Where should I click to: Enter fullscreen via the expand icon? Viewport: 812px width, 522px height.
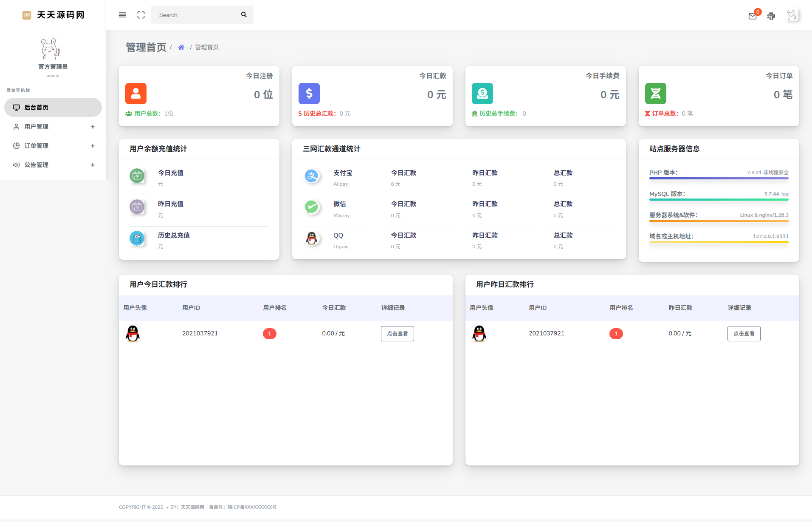(141, 14)
